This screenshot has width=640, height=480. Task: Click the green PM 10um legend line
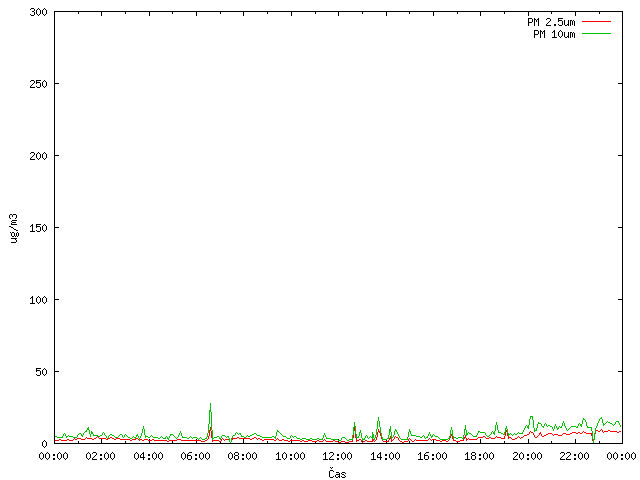pos(596,34)
